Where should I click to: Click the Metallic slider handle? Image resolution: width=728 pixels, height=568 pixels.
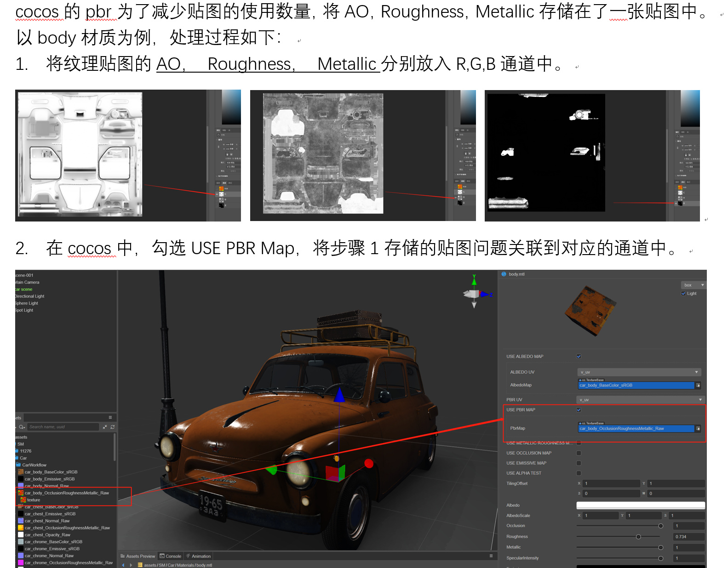pos(661,547)
